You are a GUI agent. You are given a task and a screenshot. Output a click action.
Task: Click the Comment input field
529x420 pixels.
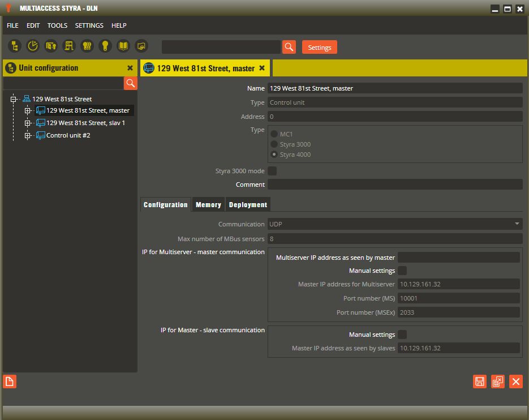tap(395, 185)
